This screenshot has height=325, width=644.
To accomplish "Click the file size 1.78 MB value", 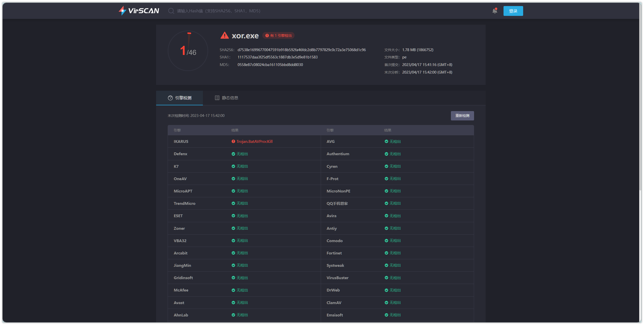I will (x=418, y=50).
